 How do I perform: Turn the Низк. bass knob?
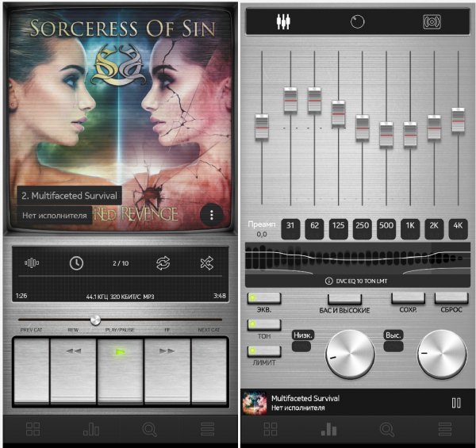(x=350, y=354)
